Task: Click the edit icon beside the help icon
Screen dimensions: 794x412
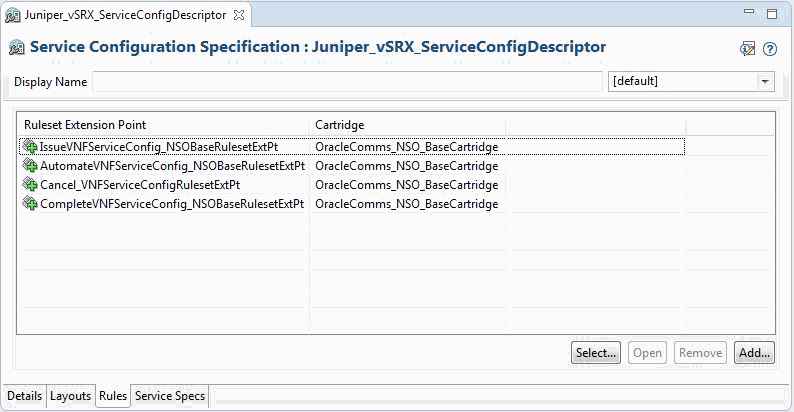Action: (747, 49)
